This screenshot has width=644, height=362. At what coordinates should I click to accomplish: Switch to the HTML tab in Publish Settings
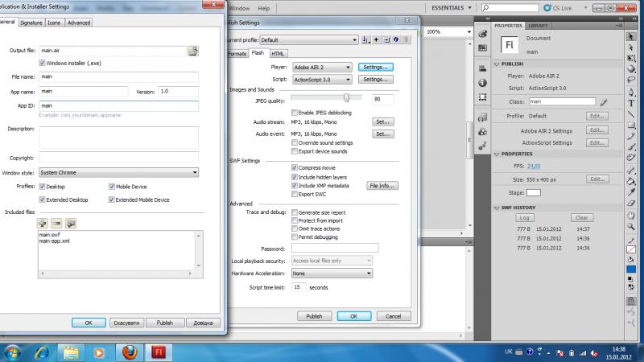pos(278,54)
